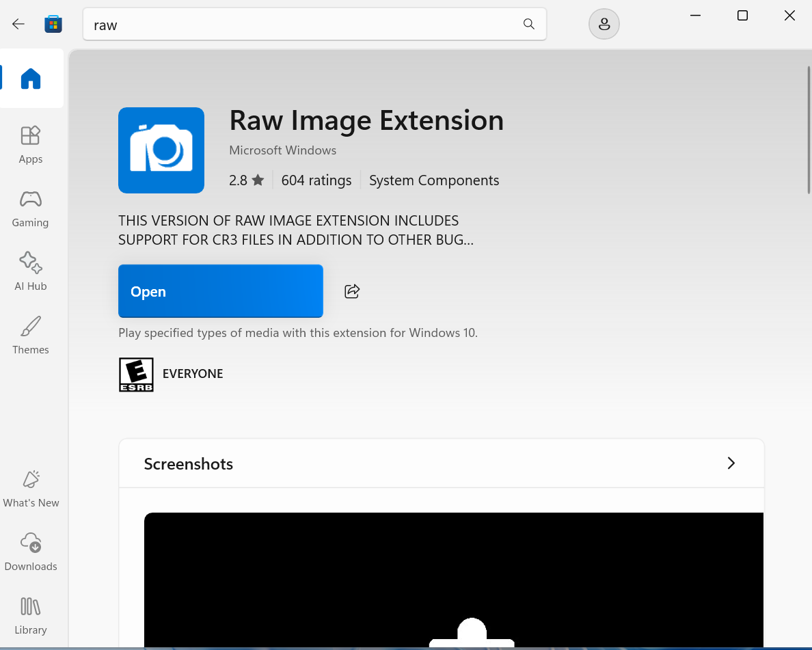Viewport: 812px width, 650px height.
Task: Open the Themes section
Action: click(x=31, y=336)
